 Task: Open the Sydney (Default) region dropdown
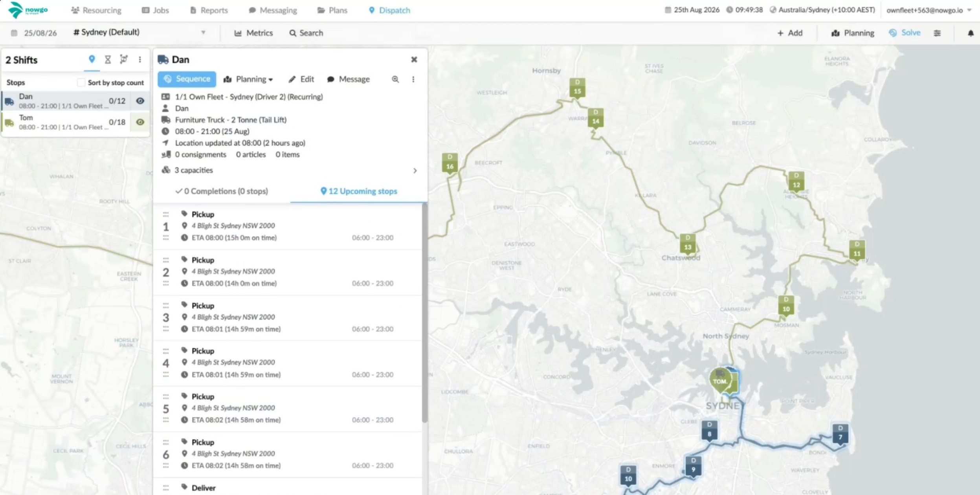click(139, 33)
